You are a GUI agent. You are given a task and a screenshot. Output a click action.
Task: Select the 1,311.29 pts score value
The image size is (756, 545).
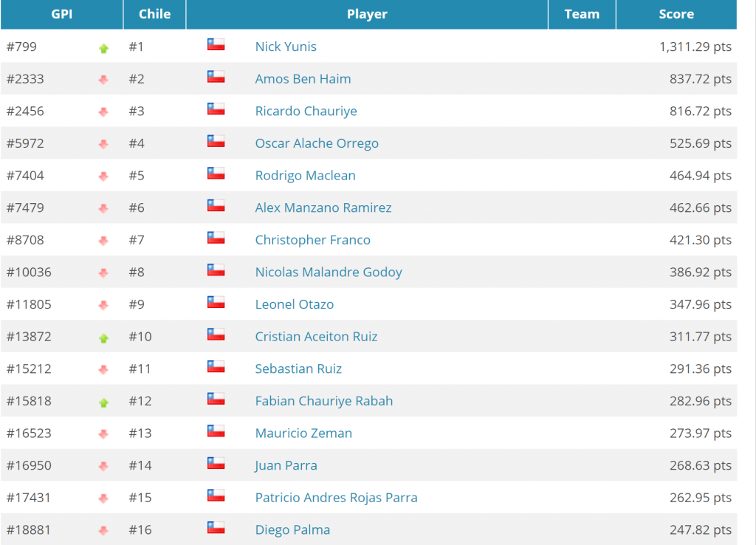click(695, 47)
